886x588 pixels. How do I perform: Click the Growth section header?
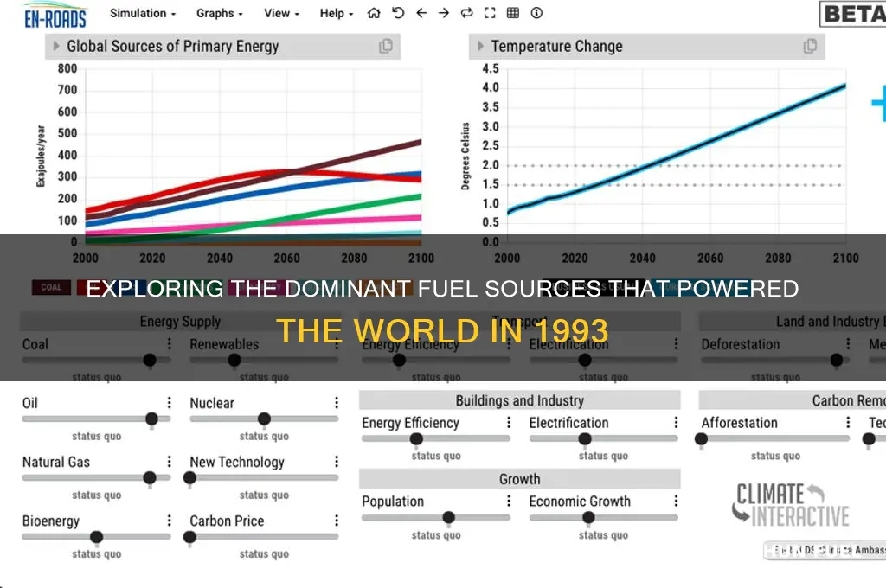(519, 479)
